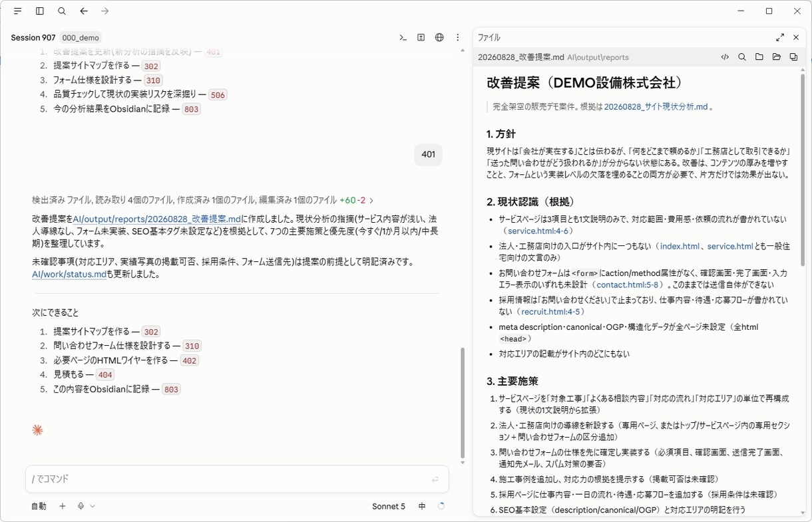Open the AI/work/status.md link
The width and height of the screenshot is (812, 522).
69,274
